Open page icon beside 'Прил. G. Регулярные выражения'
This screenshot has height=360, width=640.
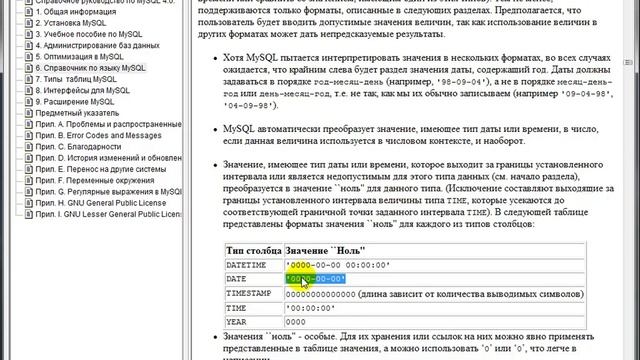[29, 191]
